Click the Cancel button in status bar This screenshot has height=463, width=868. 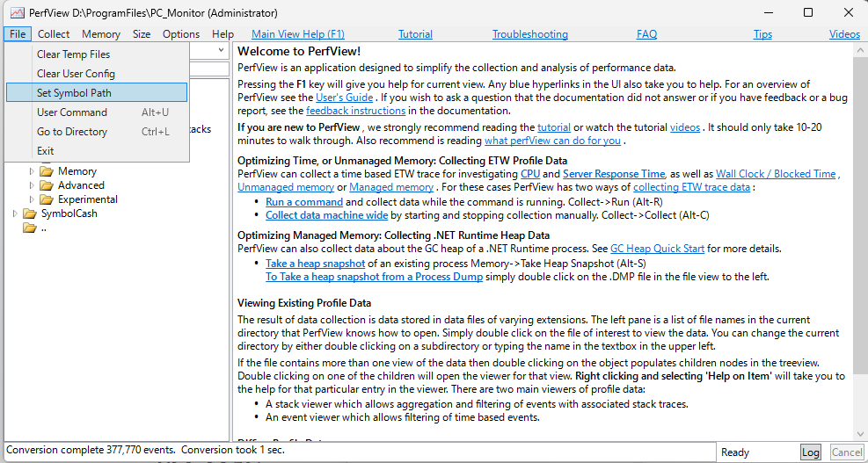[x=846, y=452]
